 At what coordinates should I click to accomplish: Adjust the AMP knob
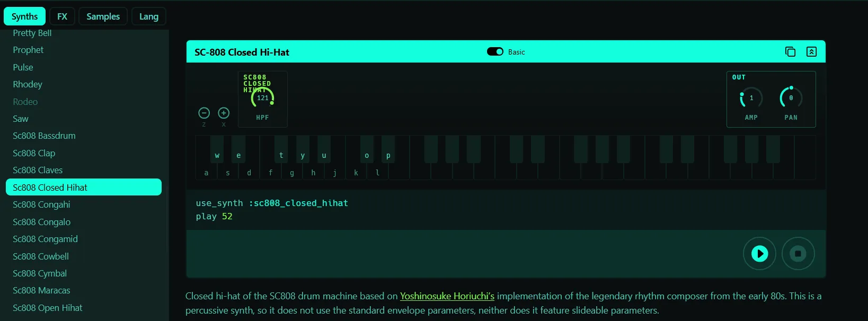click(751, 98)
